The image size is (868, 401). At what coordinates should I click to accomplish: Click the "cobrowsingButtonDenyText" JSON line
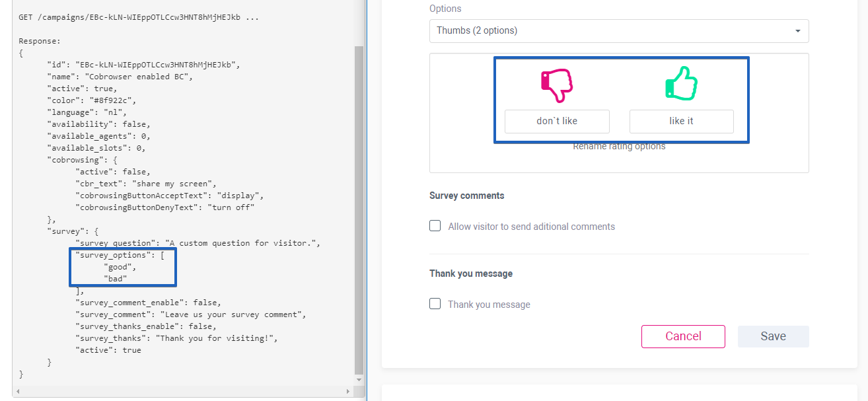tap(164, 207)
